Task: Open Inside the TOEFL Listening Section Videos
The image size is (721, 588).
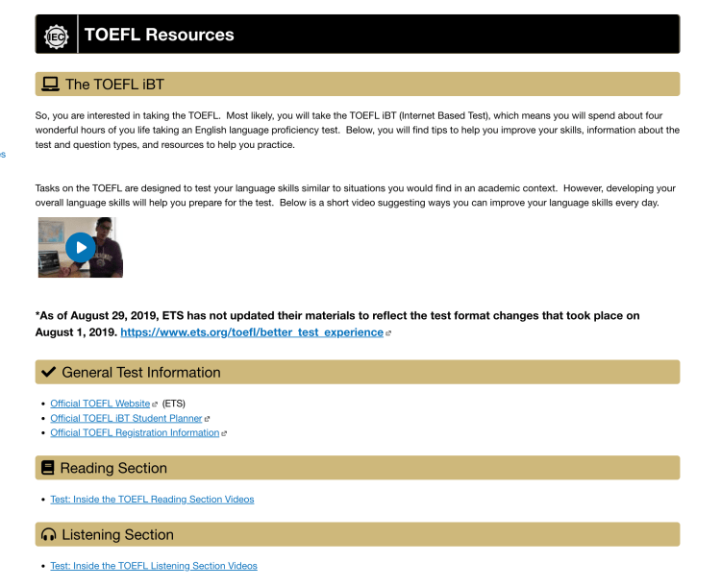Action: (x=154, y=566)
